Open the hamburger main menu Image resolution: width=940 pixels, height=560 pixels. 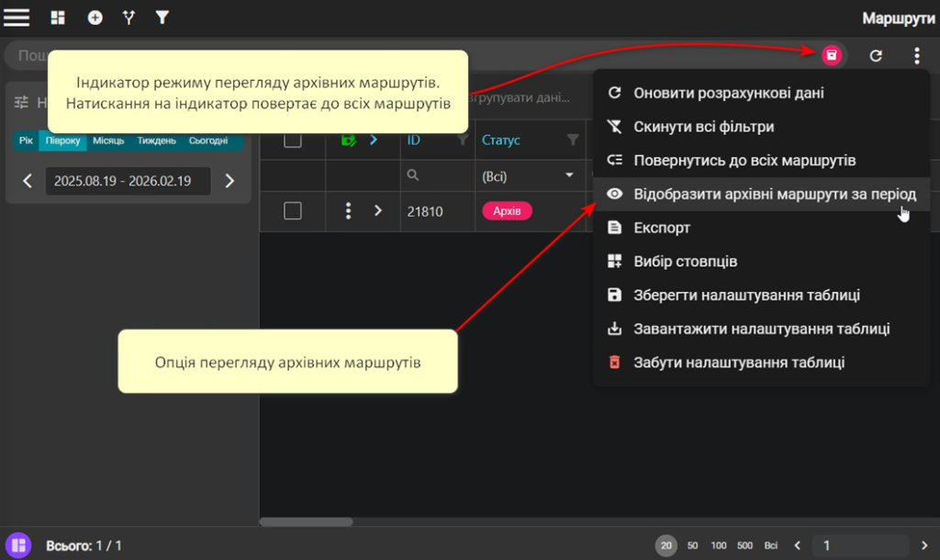coord(17,17)
